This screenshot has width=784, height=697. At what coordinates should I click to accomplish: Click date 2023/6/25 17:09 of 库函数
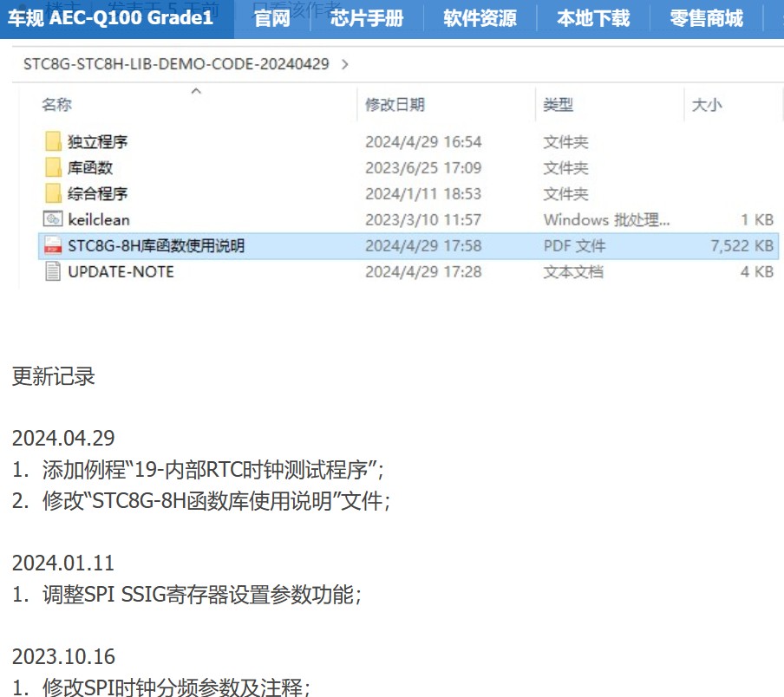[x=423, y=168]
